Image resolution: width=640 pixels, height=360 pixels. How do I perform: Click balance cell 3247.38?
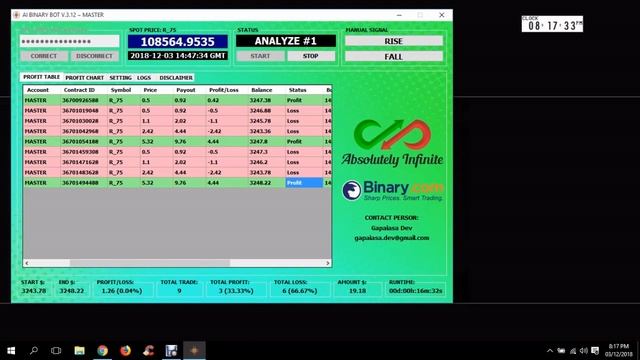tap(267, 100)
